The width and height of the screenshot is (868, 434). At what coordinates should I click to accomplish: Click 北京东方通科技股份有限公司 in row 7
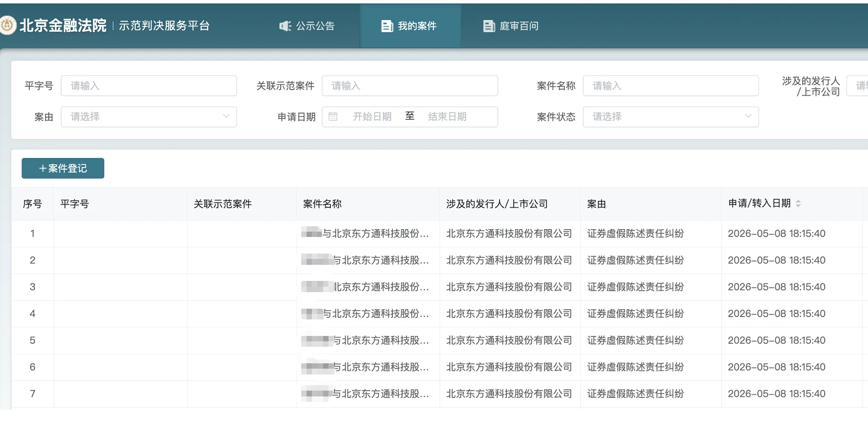point(509,394)
